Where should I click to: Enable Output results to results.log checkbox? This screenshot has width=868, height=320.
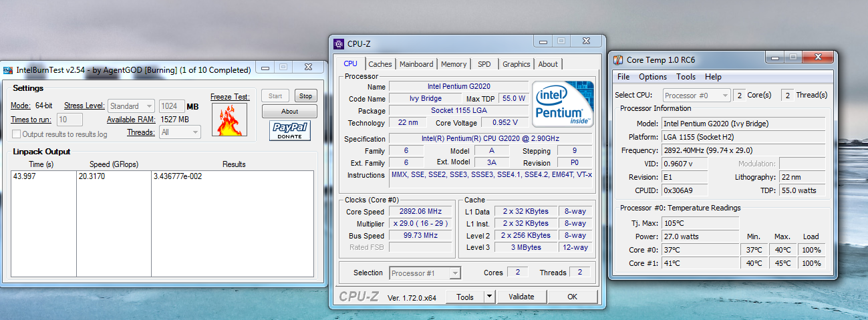point(17,134)
